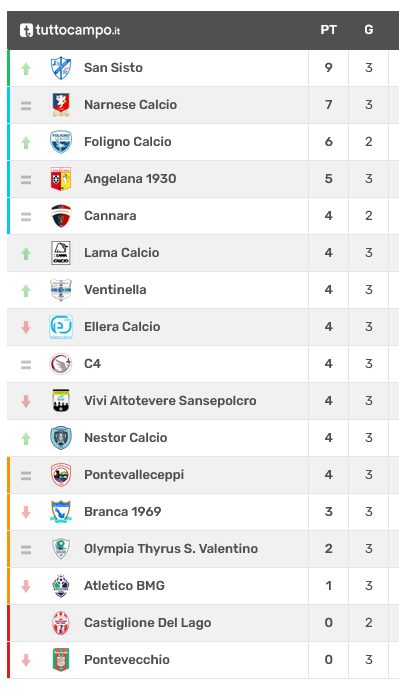This screenshot has height=691, width=399.
Task: Open Vivi Altotevere Sansepolcro team link
Action: [170, 401]
